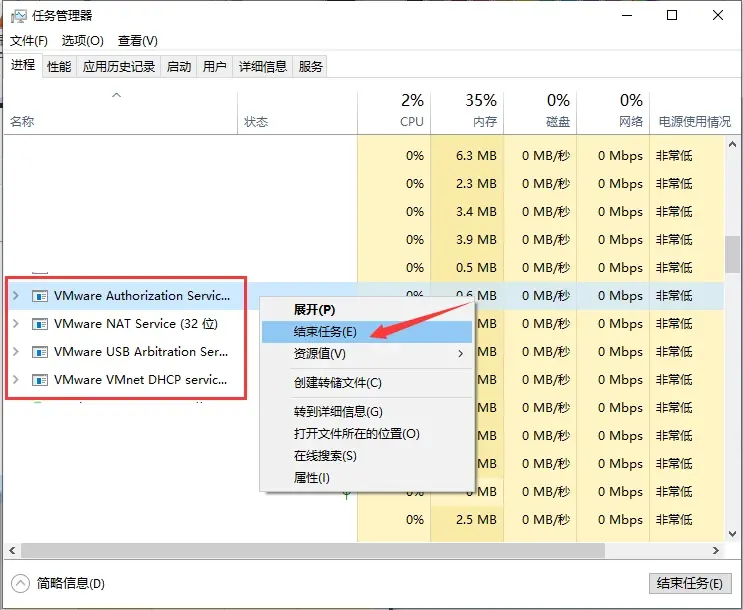Viewport: 743px width, 610px height.
Task: Sort by the 内存 column header
Action: pos(467,113)
